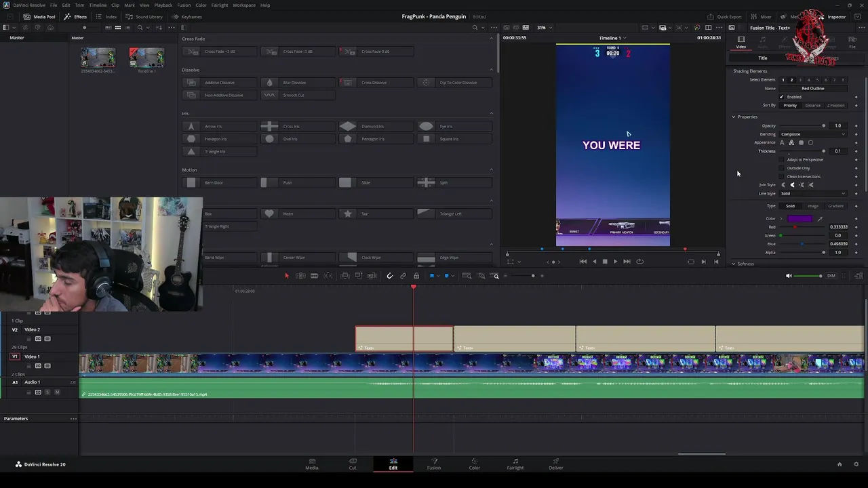This screenshot has width=868, height=488.
Task: Collapse the Dissolve transitions category
Action: tap(492, 70)
